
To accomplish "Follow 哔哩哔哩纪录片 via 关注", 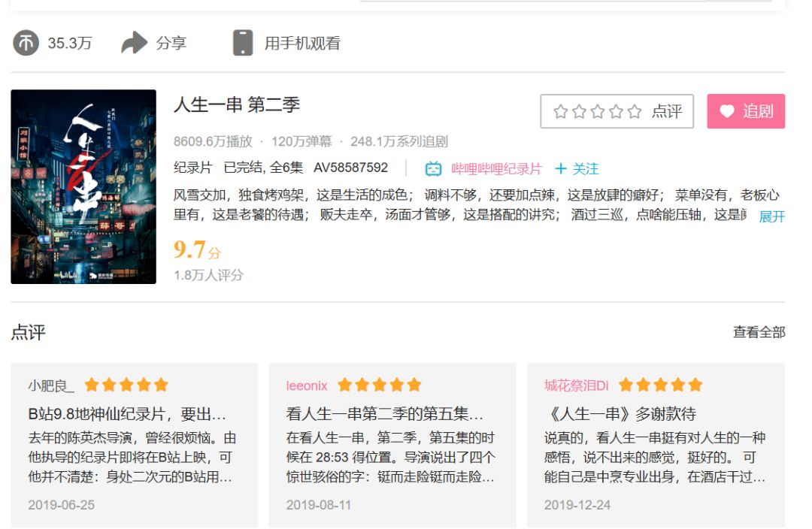I will [577, 168].
